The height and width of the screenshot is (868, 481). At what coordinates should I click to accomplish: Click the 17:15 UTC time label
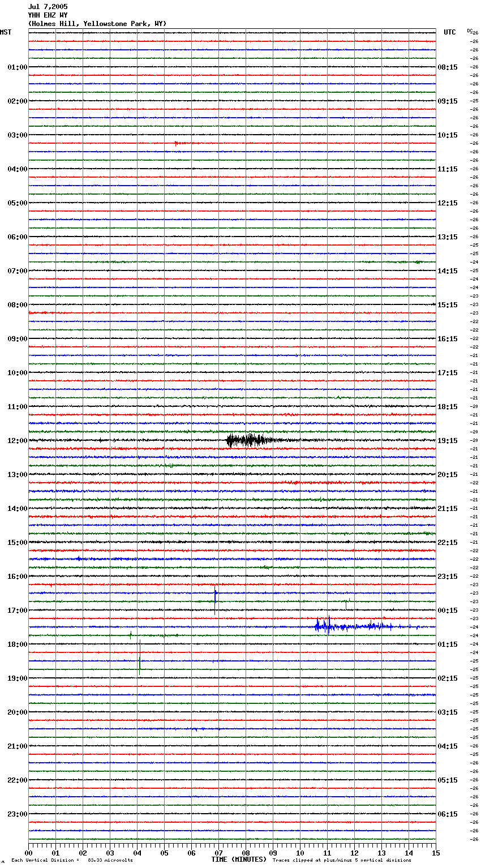[x=448, y=373]
